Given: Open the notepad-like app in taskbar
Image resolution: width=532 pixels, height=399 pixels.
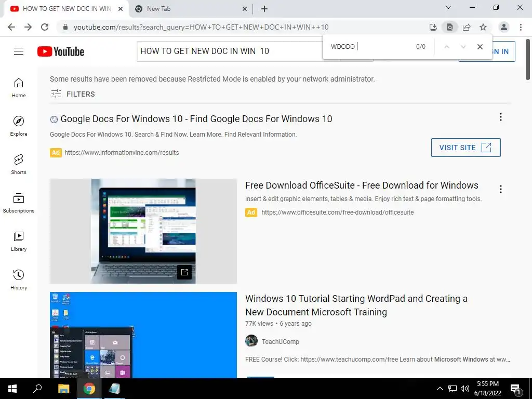Looking at the screenshot, I should tap(114, 389).
